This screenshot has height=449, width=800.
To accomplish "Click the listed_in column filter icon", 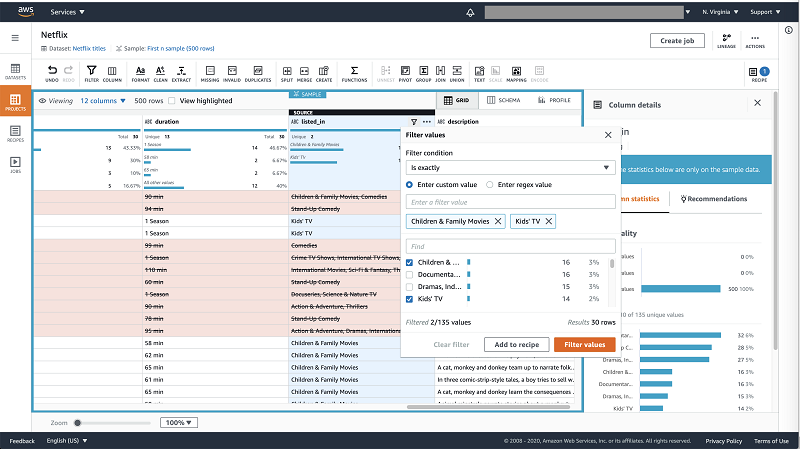I will pos(414,122).
